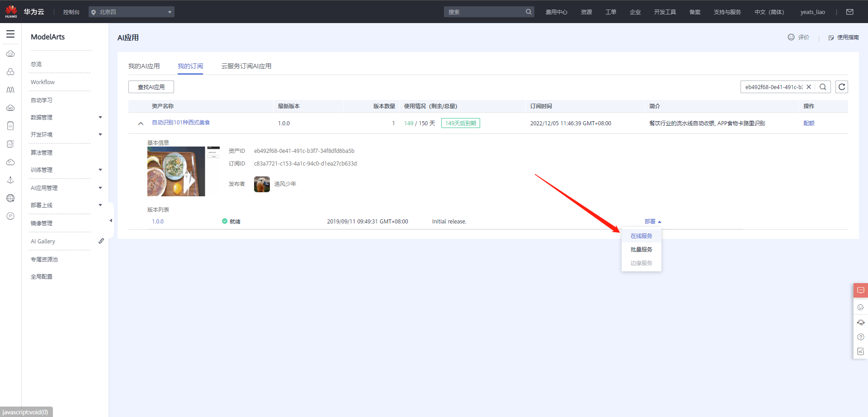
Task: Open version 1.0.0 link
Action: coord(158,221)
